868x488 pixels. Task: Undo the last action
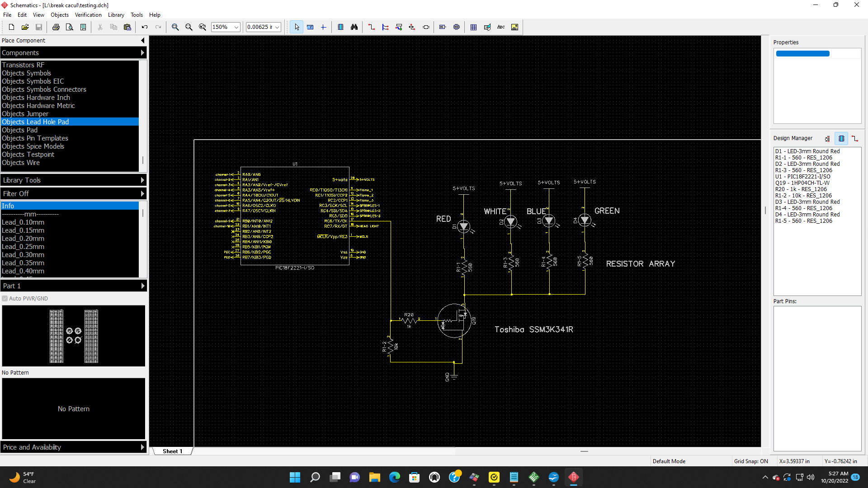pos(145,27)
